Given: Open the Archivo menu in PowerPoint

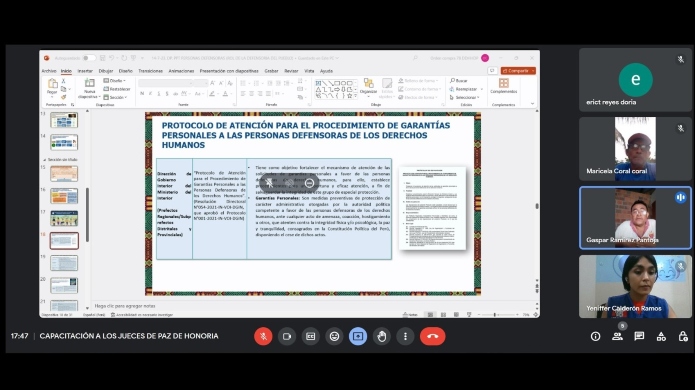Looking at the screenshot, I should pos(49,71).
